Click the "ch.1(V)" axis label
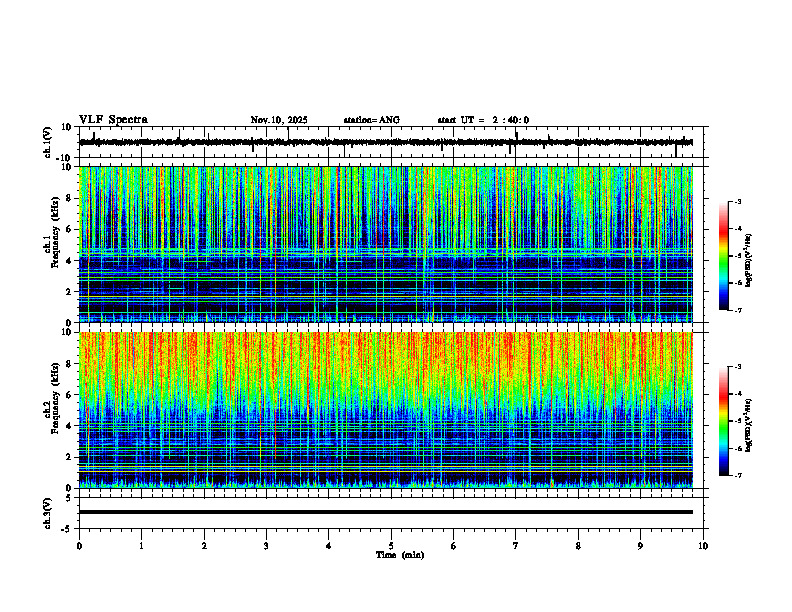This screenshot has width=792, height=612. (48, 142)
